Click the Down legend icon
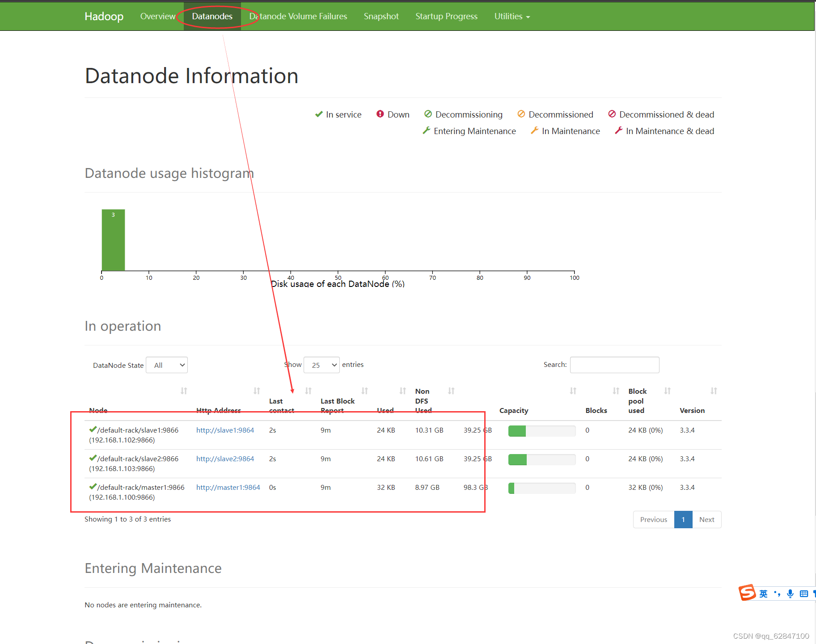Screen dimensions: 816x644 click(x=380, y=114)
